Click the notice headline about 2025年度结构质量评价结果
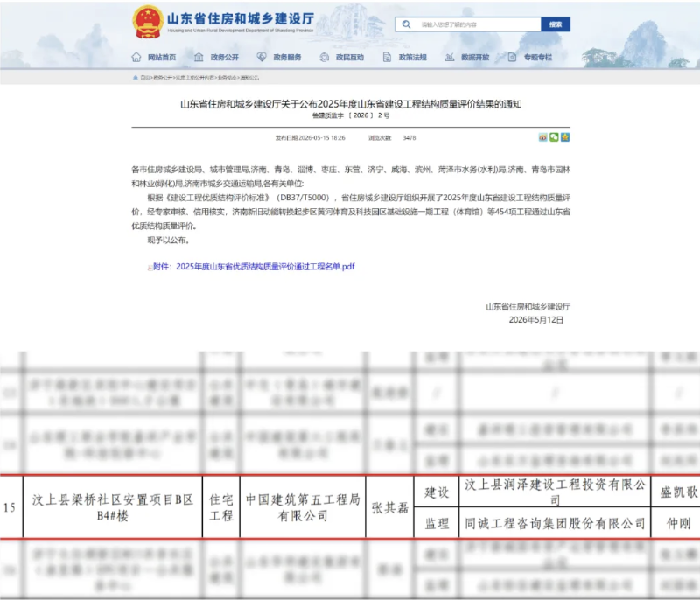The height and width of the screenshot is (600, 700). 351,104
